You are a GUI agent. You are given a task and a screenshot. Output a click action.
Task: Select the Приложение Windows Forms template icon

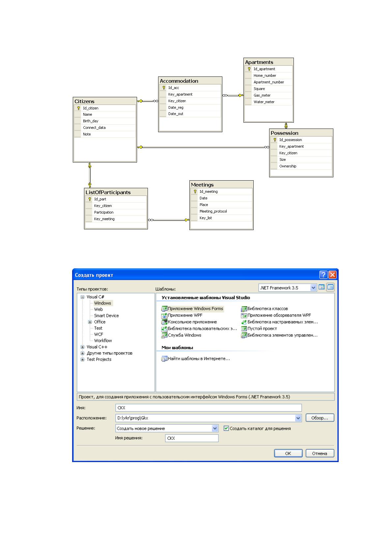click(164, 309)
